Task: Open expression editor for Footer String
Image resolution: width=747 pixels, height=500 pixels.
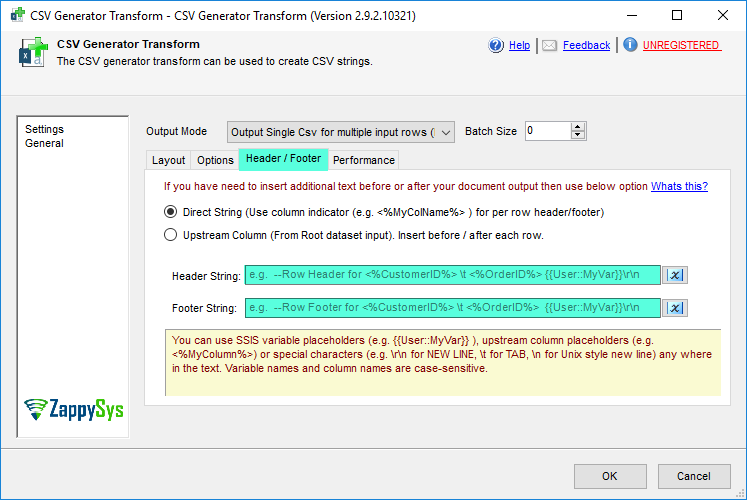Action: coord(675,308)
